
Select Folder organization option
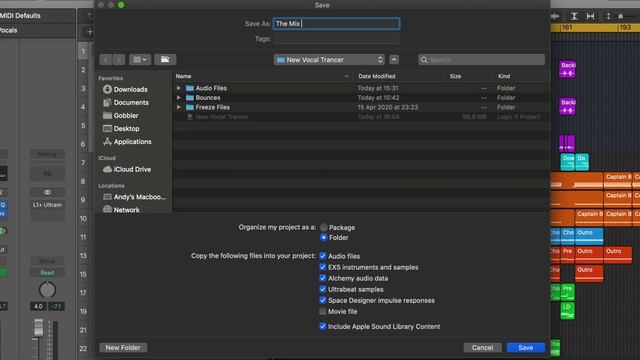click(324, 238)
